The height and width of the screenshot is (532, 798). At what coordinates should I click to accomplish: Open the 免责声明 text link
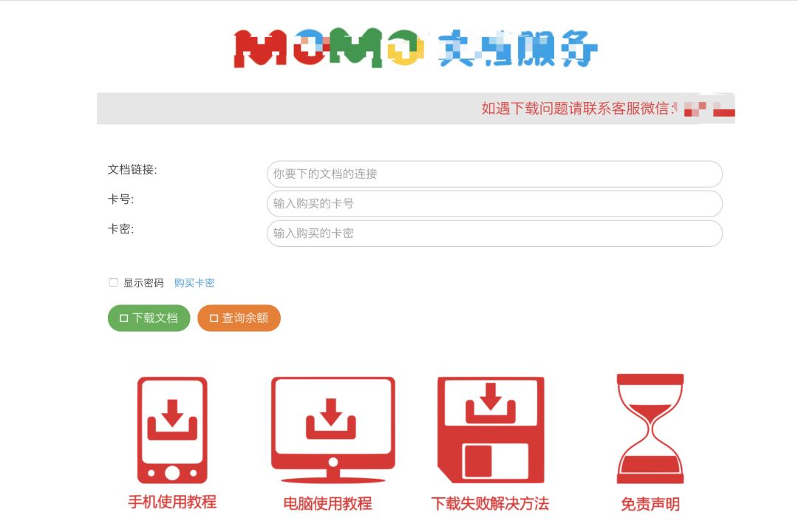650,504
